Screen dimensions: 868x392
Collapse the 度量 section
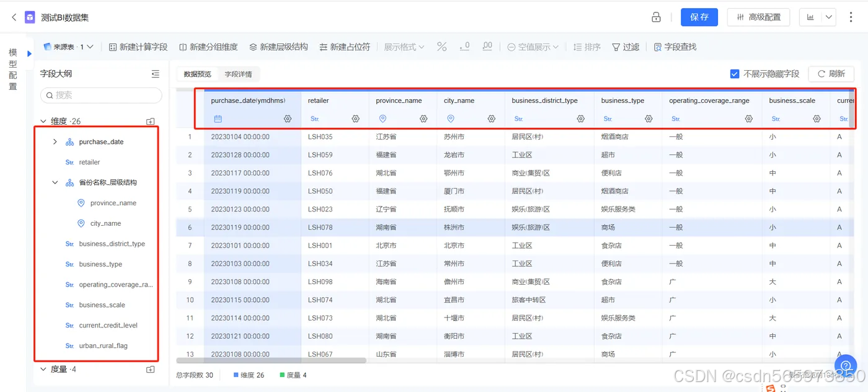click(x=43, y=369)
